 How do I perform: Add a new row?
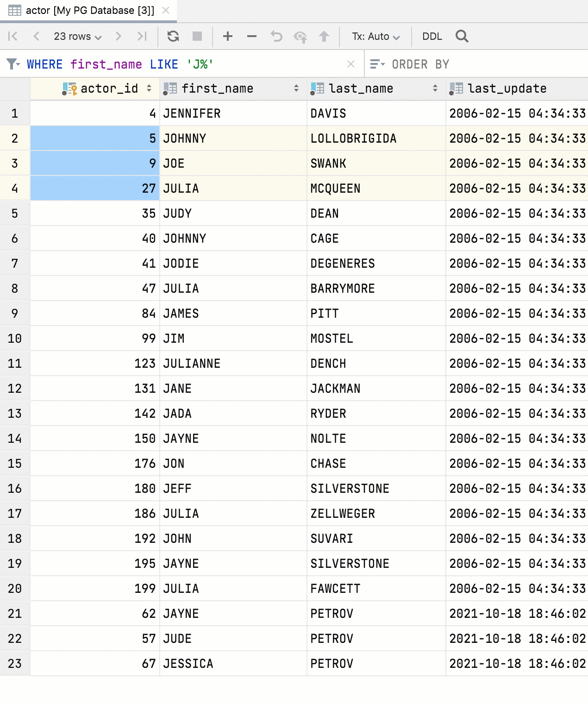point(227,36)
